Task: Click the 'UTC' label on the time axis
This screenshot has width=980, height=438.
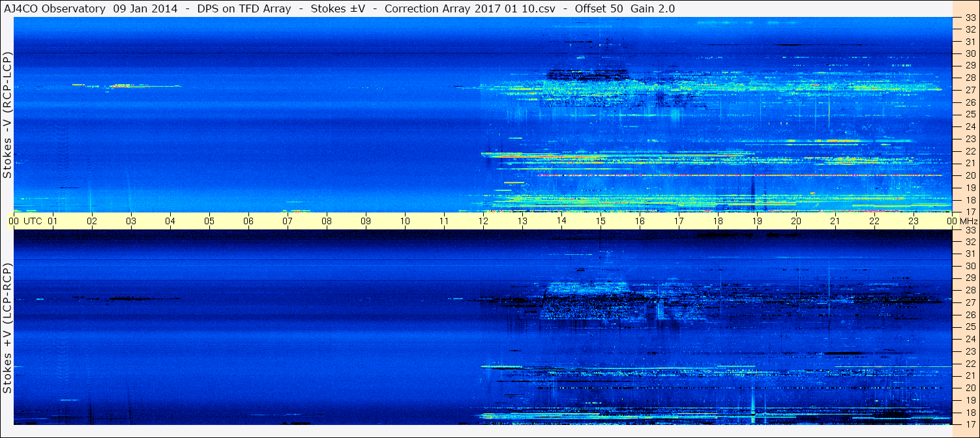Action: (x=33, y=221)
